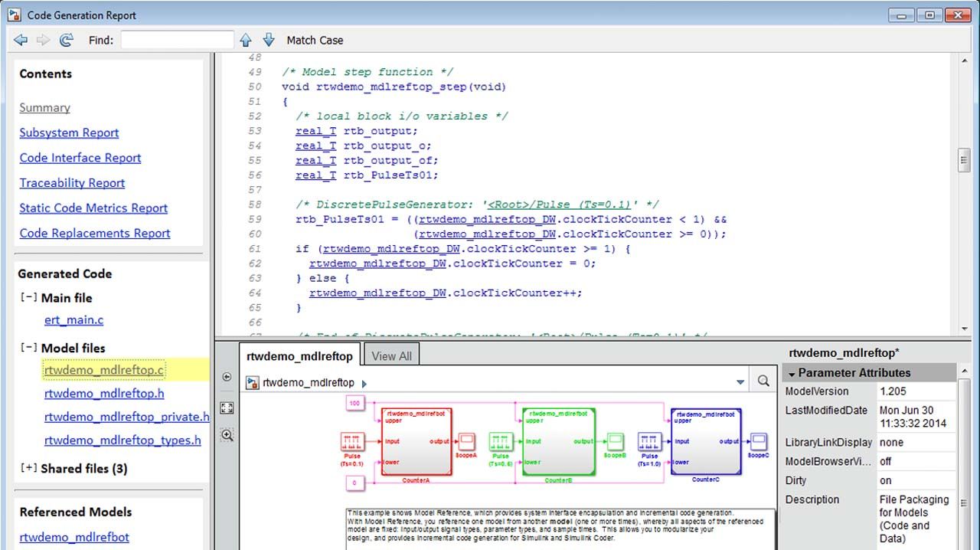Collapse the Main file tree section

[x=28, y=297]
